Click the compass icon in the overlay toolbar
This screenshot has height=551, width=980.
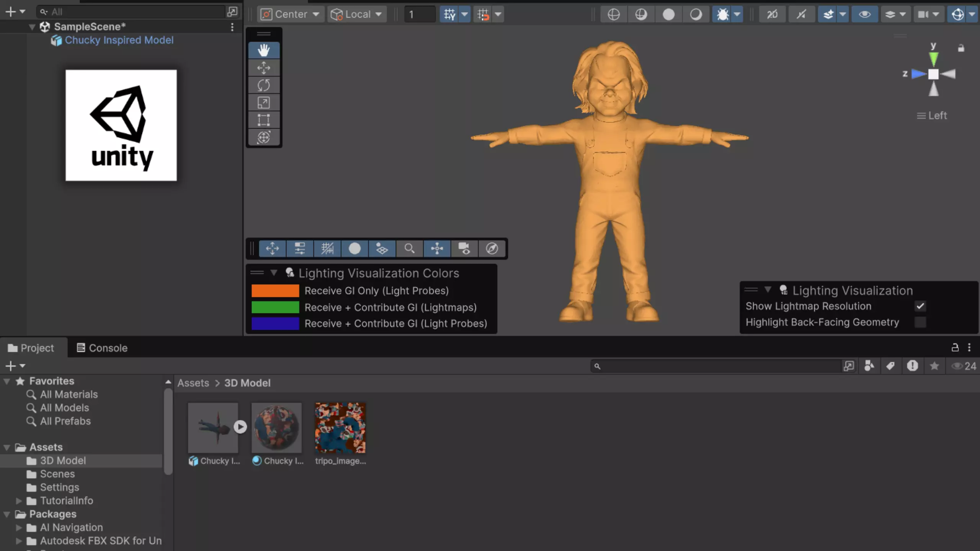492,248
